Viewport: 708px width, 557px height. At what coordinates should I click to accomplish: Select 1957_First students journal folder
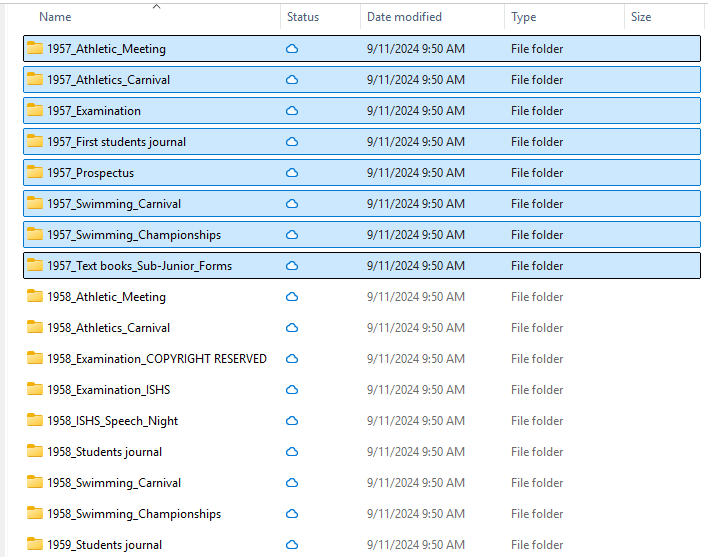116,142
